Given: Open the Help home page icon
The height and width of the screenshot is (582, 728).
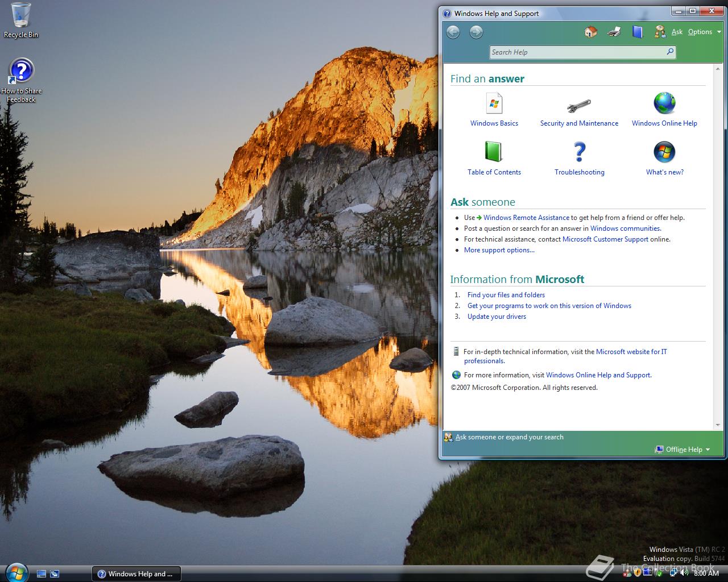Looking at the screenshot, I should [591, 32].
